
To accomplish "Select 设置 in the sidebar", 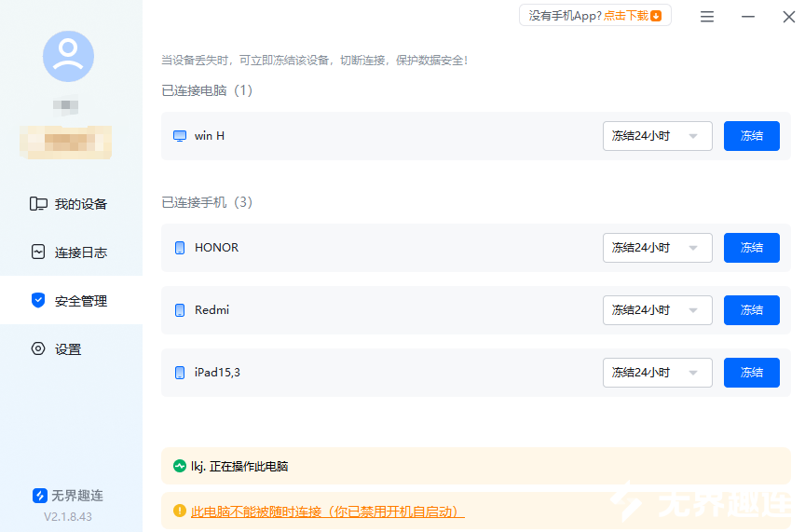I will (71, 349).
